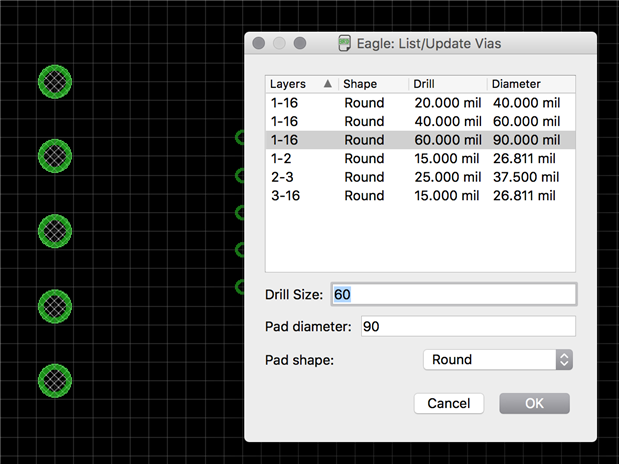
Task: Confirm with the OK button
Action: coord(534,403)
